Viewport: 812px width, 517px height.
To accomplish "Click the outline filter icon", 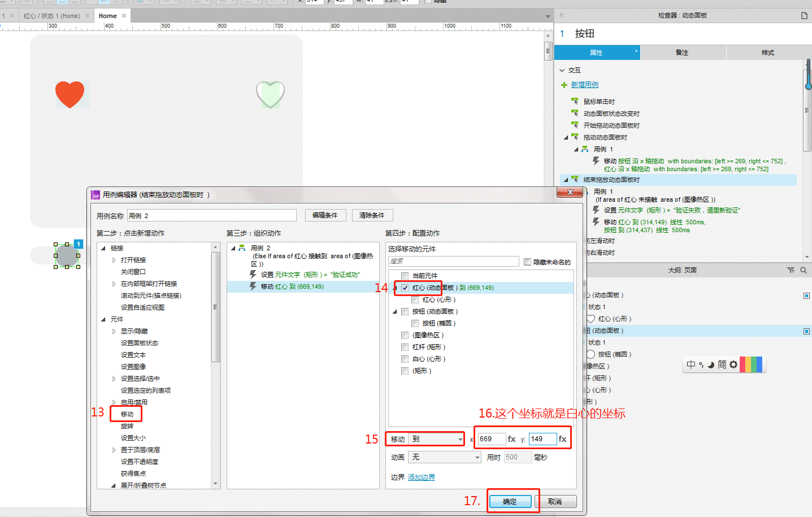I will coord(791,270).
